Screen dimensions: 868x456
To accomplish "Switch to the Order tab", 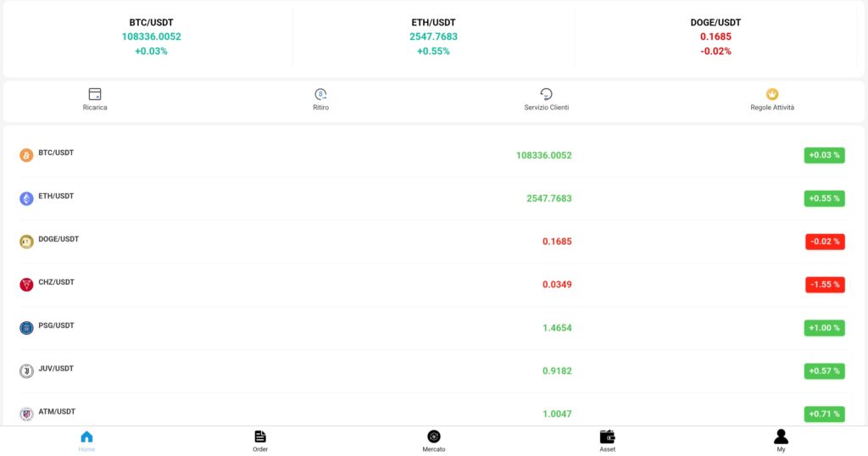I will point(260,441).
